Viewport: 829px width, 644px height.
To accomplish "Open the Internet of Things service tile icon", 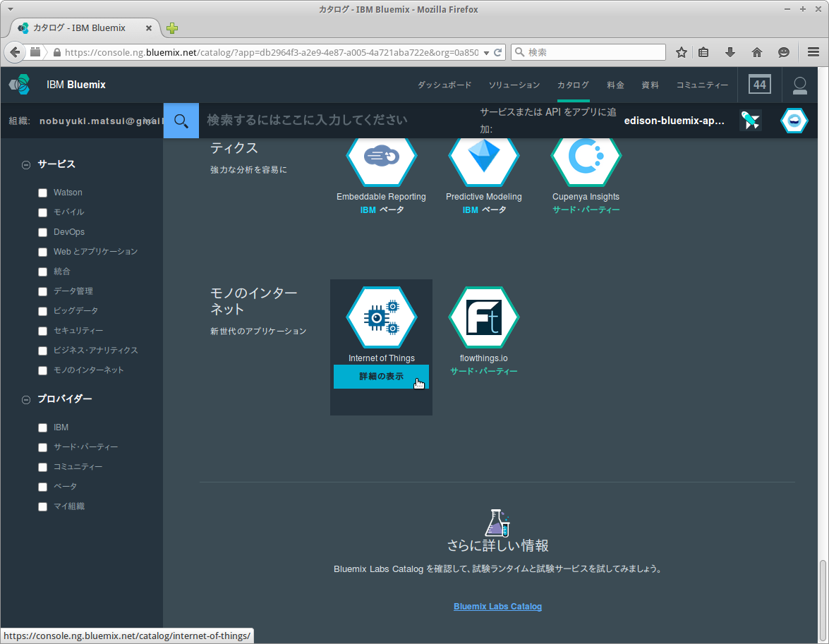I will click(x=381, y=317).
